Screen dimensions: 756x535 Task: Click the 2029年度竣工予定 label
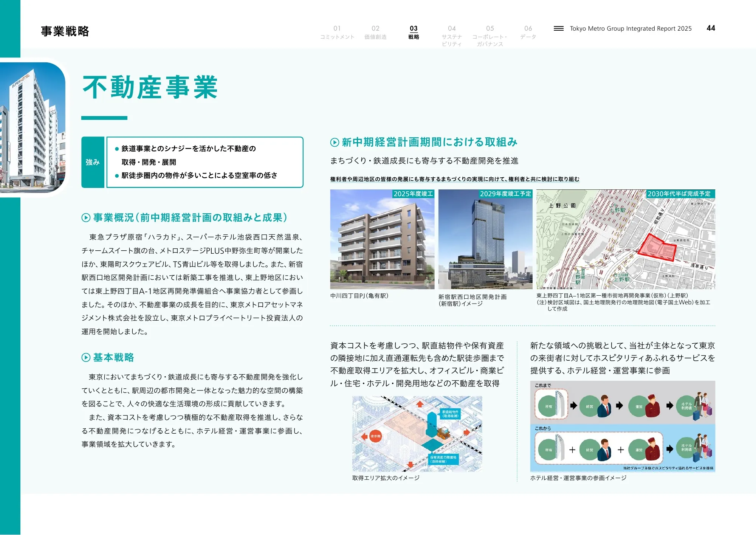click(x=505, y=194)
